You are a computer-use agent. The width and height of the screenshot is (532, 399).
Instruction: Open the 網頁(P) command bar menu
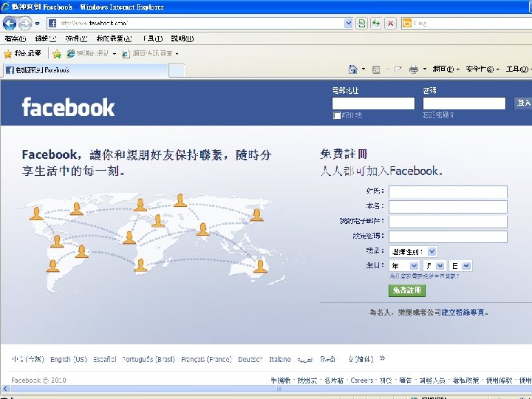coord(446,69)
